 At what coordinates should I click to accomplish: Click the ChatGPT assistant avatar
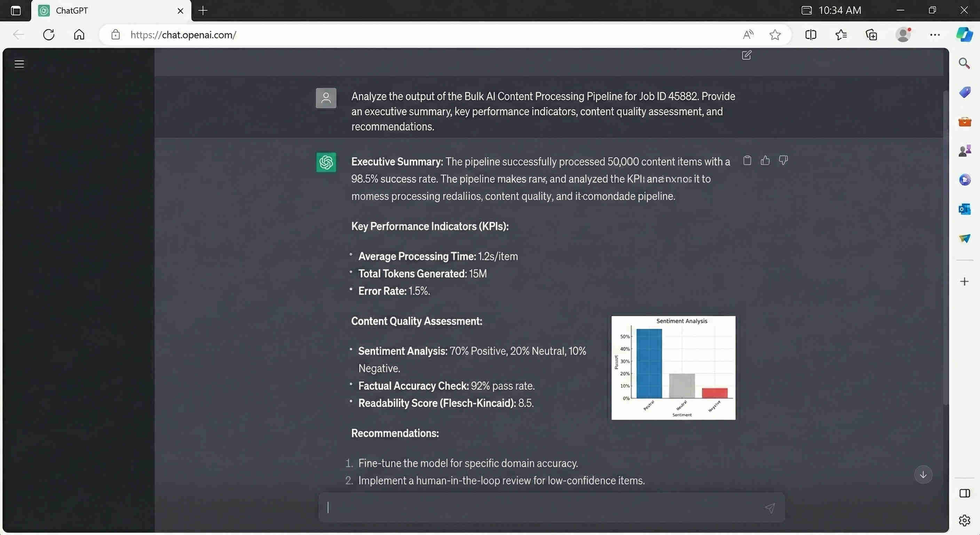326,162
